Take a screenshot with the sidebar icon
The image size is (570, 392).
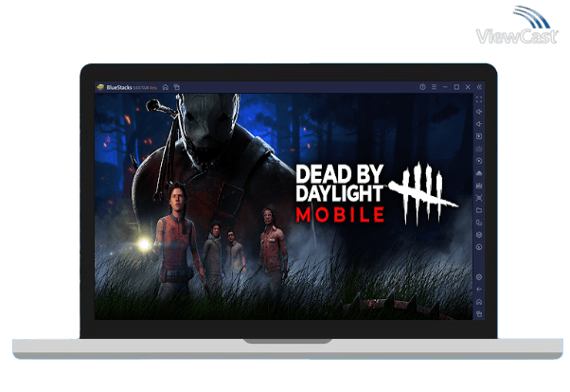[x=479, y=198]
